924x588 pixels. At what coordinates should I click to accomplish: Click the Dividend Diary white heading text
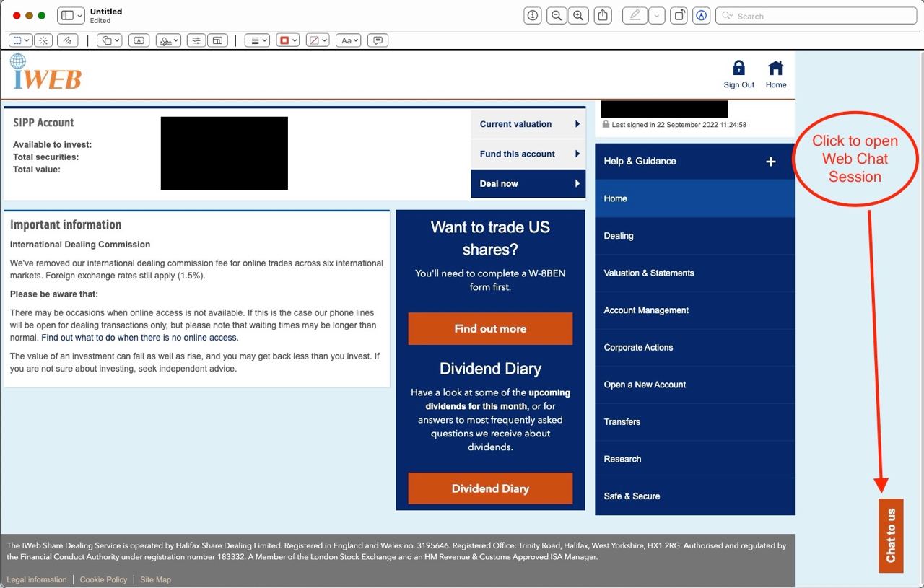490,369
